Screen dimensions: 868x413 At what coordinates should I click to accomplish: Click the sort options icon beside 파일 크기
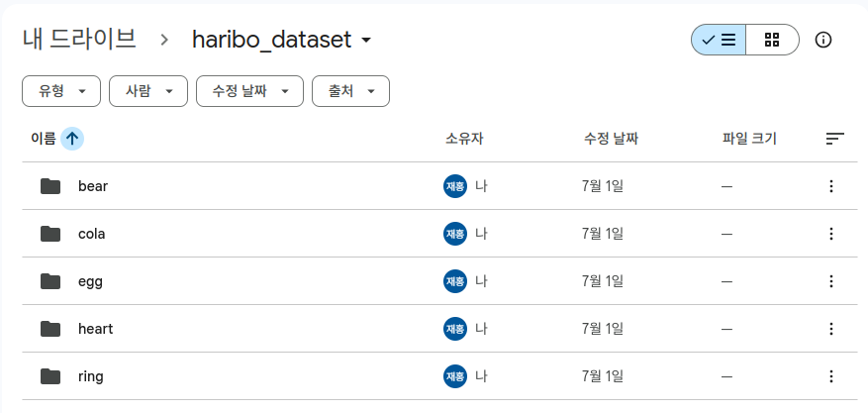pyautogui.click(x=834, y=139)
